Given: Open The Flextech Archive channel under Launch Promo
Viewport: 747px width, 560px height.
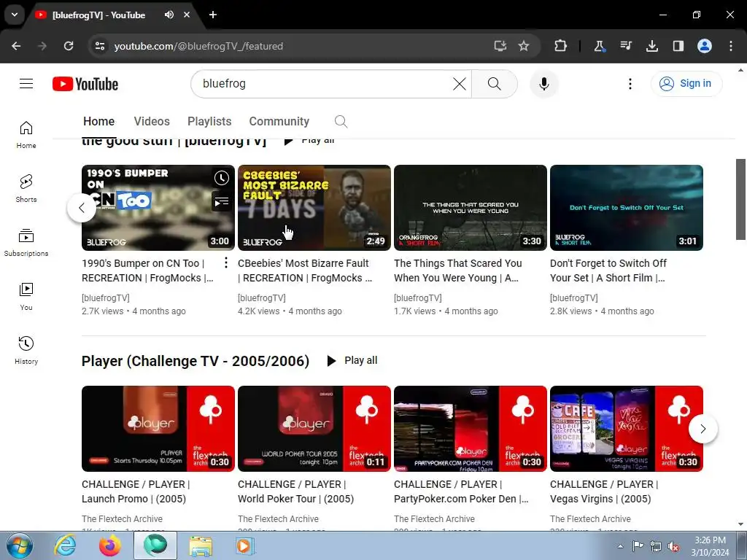Looking at the screenshot, I should tap(122, 518).
